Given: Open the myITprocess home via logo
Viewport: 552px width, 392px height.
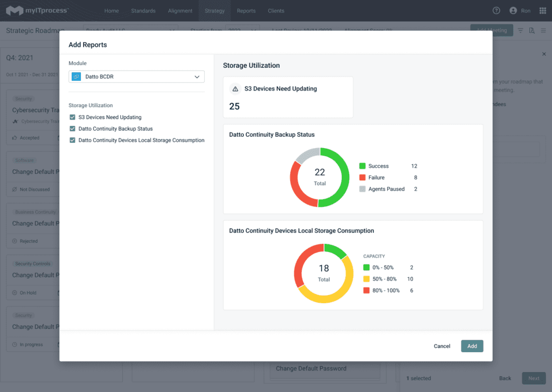Looking at the screenshot, I should point(33,10).
